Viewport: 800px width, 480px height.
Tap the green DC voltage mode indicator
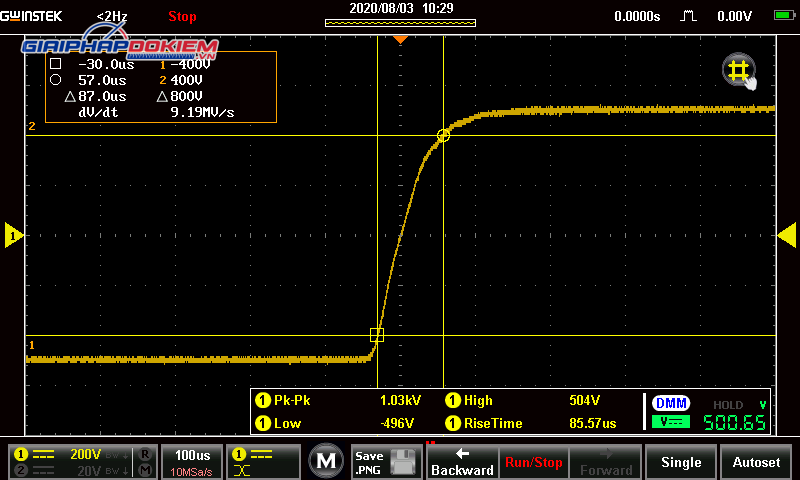point(671,422)
